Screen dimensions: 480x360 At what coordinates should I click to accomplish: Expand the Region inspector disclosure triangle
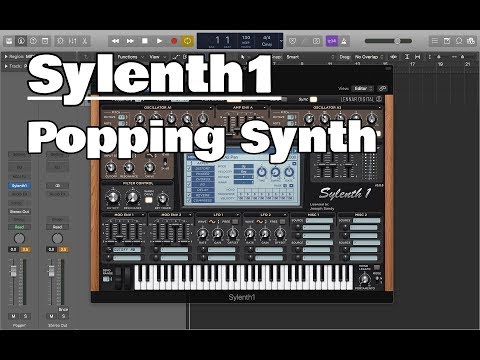5,57
